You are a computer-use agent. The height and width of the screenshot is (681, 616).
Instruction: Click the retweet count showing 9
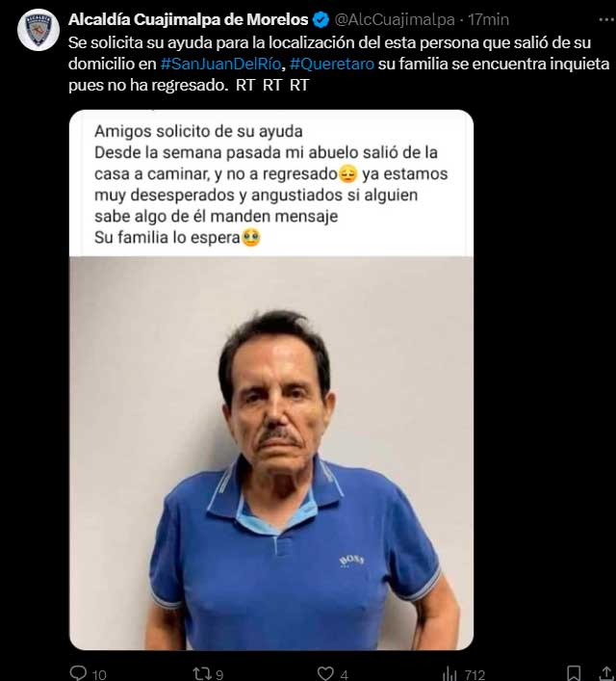point(219,674)
